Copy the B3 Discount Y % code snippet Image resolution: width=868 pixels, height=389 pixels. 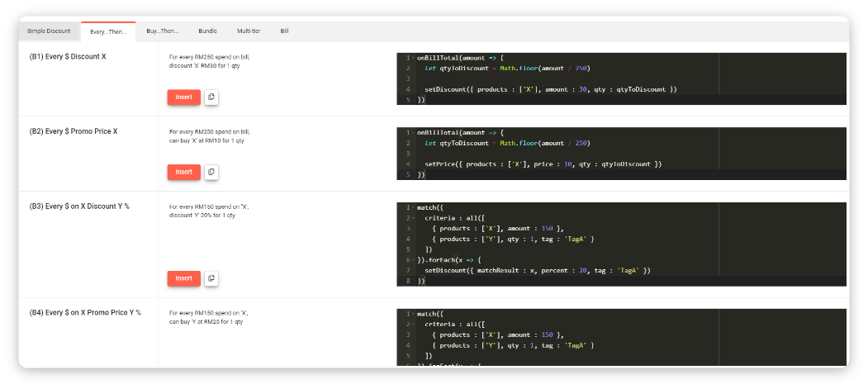[x=211, y=278]
